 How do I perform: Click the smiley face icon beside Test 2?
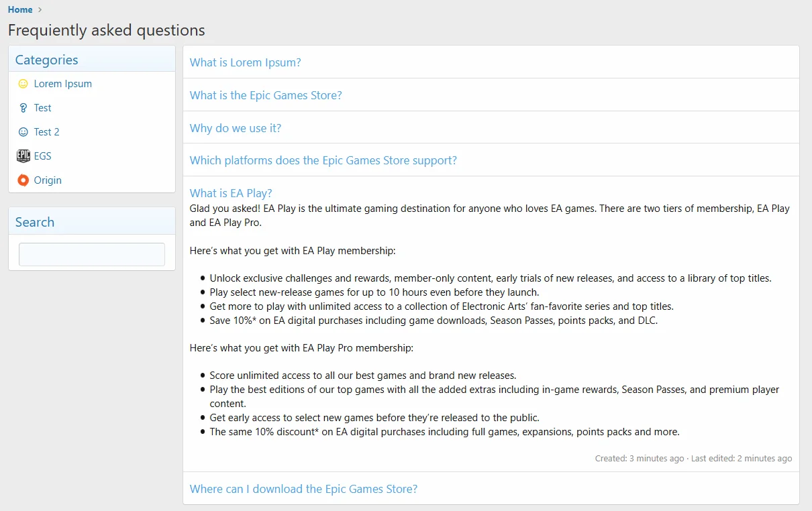[23, 132]
